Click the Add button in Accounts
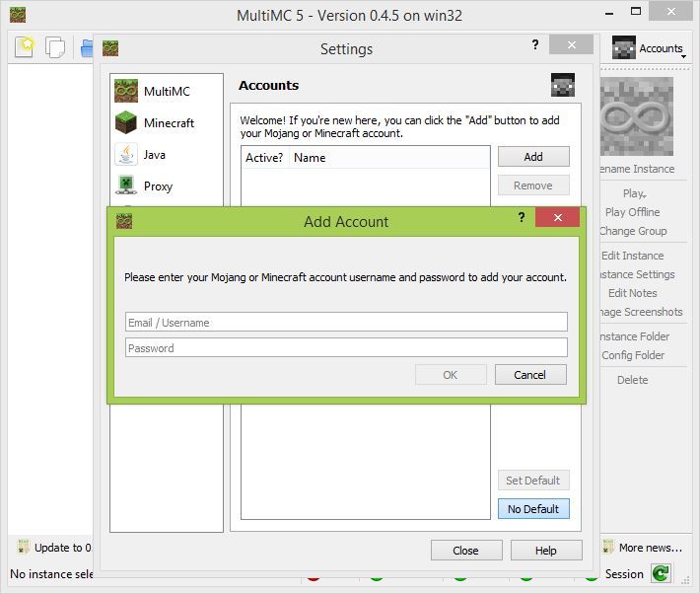The width and height of the screenshot is (700, 594). (x=533, y=157)
